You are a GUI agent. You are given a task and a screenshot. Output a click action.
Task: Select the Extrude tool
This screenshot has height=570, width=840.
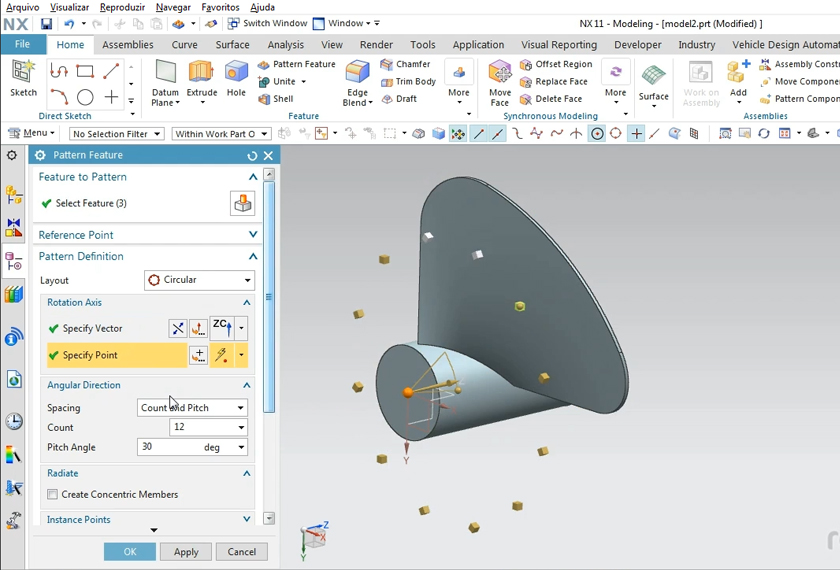coord(201,76)
